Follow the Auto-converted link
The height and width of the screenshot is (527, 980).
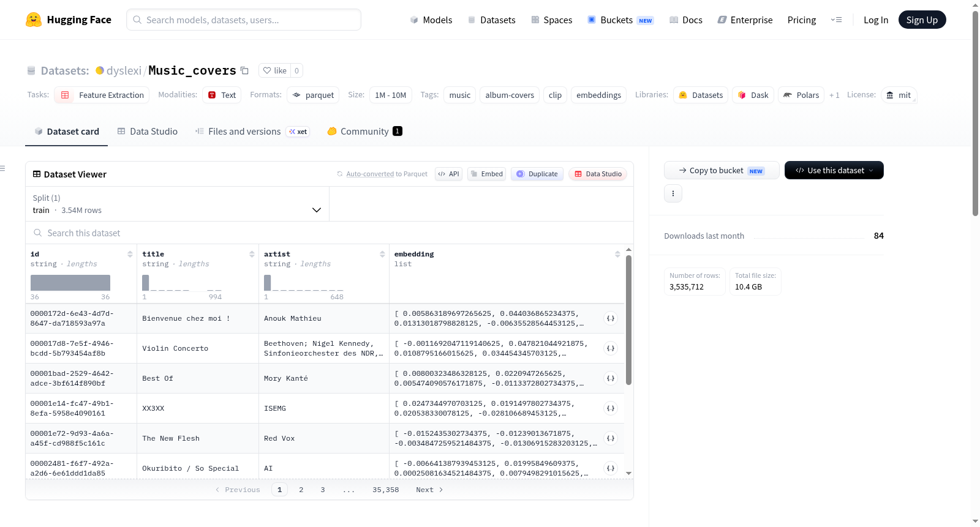point(370,174)
